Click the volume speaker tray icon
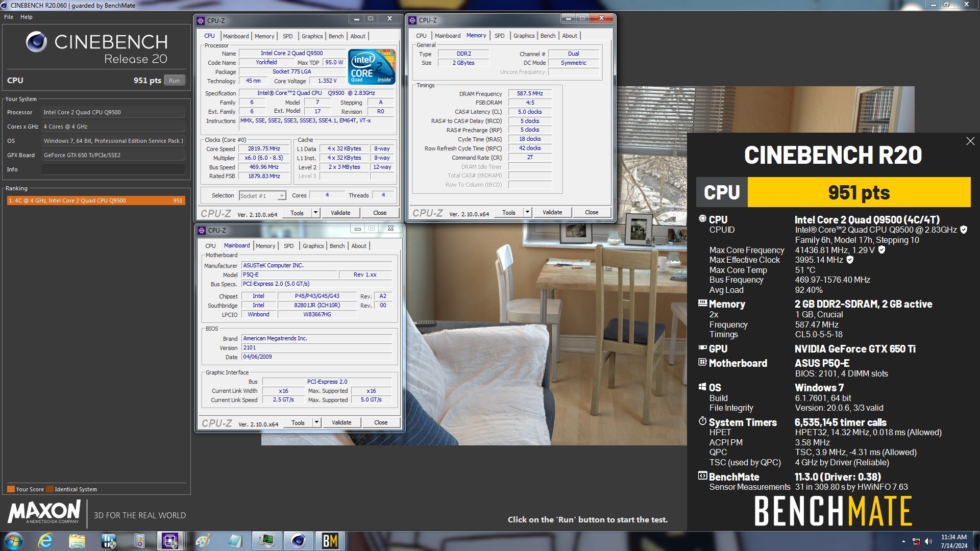The image size is (980, 551). pyautogui.click(x=928, y=541)
